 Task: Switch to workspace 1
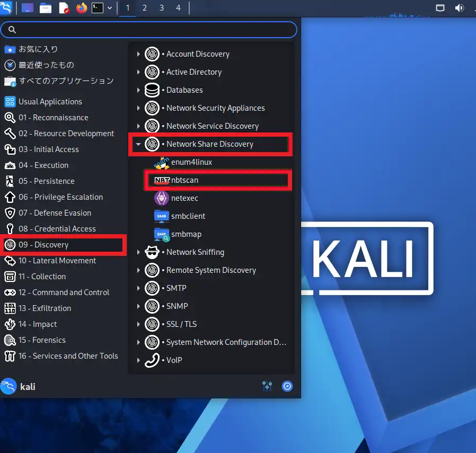128,8
